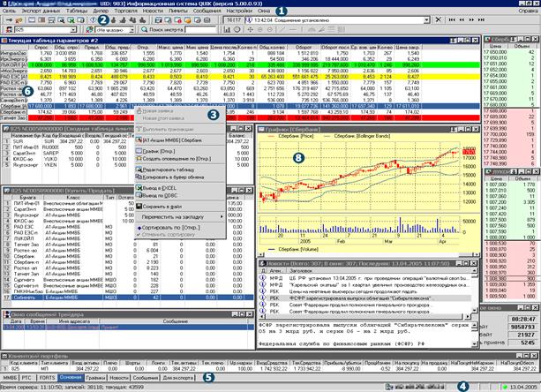Select the Сибнефть row in Купить/Продать table
Image resolution: width=541 pixels, height=392 pixels.
click(x=128, y=298)
